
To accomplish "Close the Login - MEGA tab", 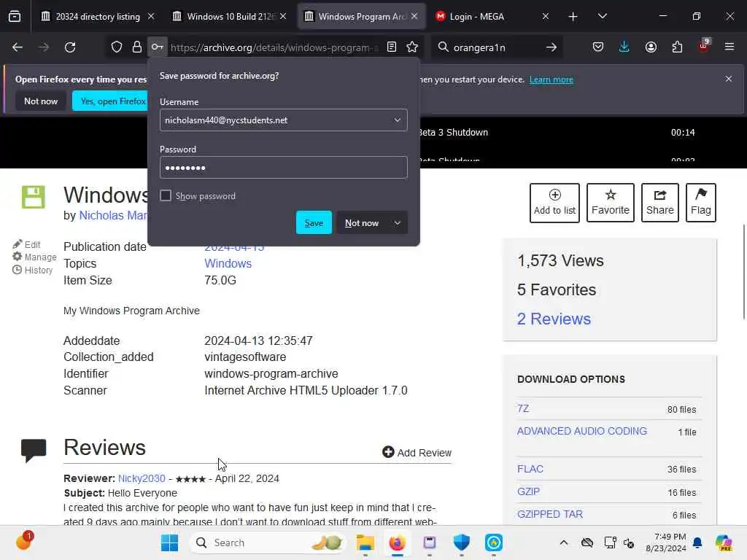I will (x=546, y=16).
